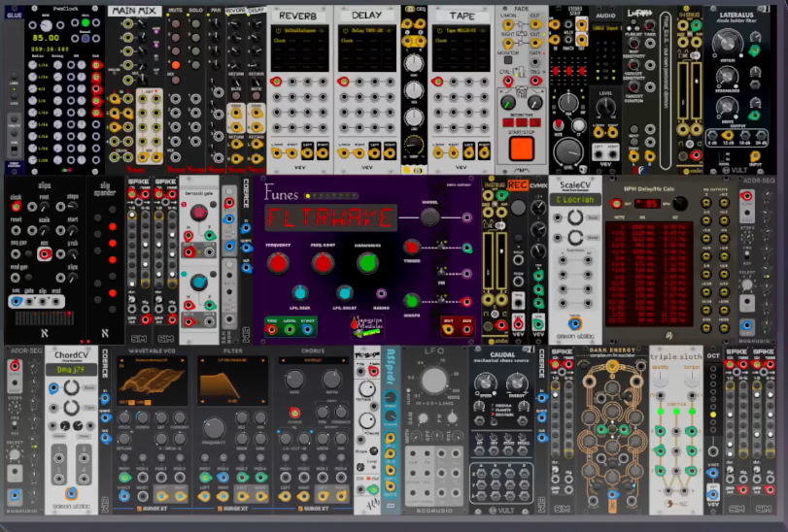Unmute channel 4 via the lit orange button
Viewport: 788px width, 532px height.
pyautogui.click(x=176, y=65)
